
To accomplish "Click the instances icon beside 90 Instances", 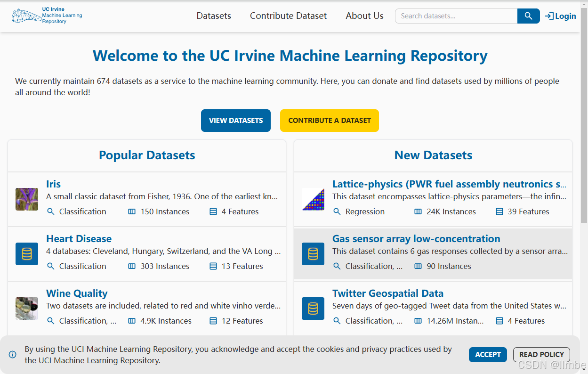I will [418, 266].
